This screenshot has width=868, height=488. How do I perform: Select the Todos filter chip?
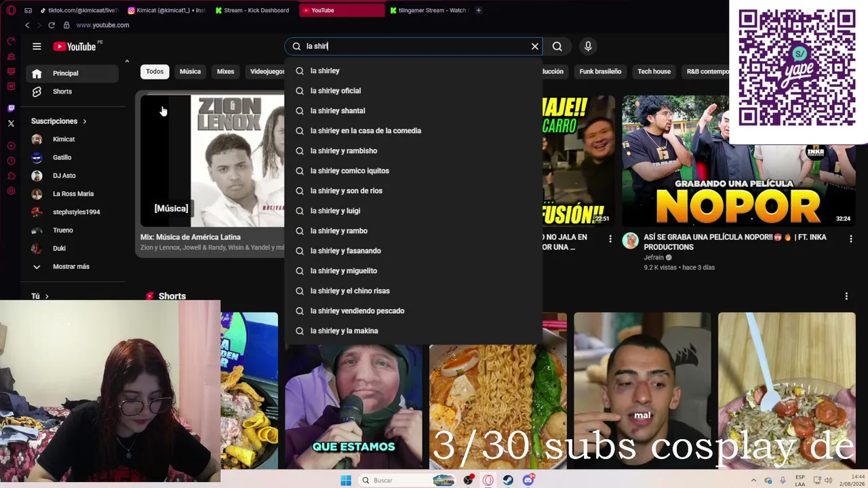[155, 71]
